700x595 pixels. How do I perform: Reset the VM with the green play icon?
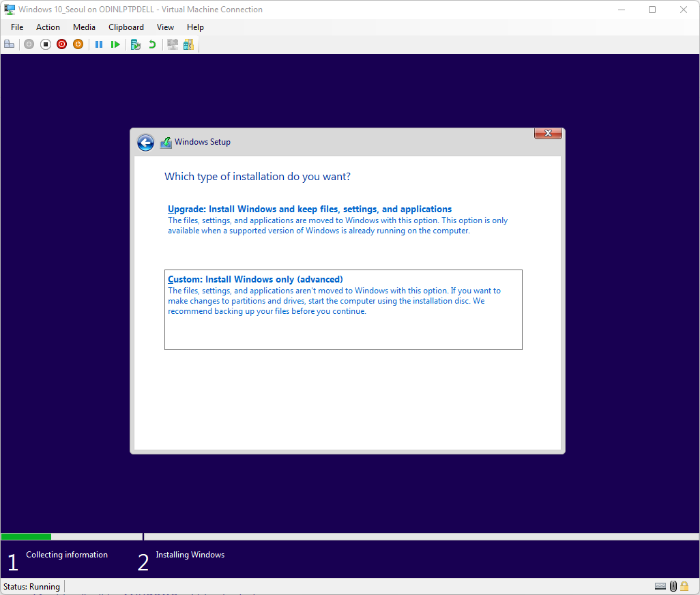click(115, 44)
